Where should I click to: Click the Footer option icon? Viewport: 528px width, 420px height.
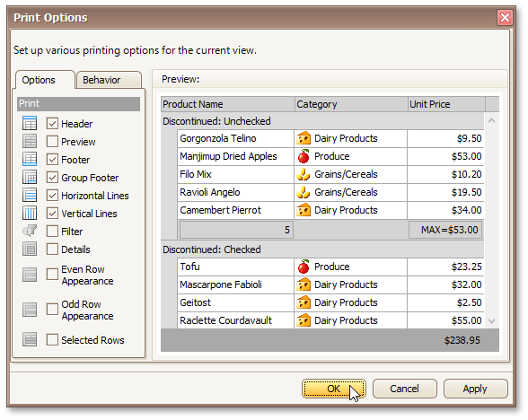point(30,159)
